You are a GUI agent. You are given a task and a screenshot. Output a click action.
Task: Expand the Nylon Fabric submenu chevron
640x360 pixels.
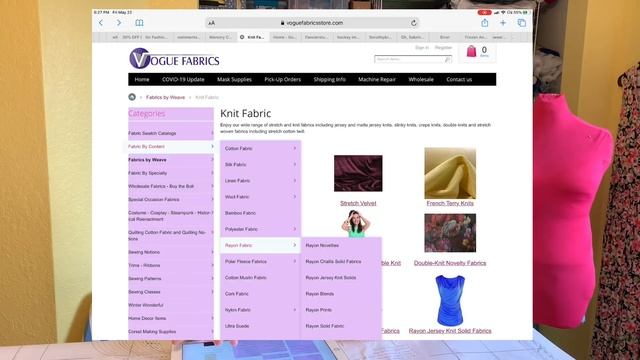(295, 310)
